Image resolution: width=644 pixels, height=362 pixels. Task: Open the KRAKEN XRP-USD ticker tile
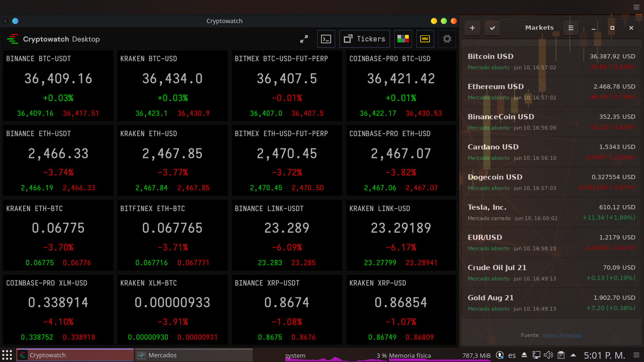pos(401,310)
